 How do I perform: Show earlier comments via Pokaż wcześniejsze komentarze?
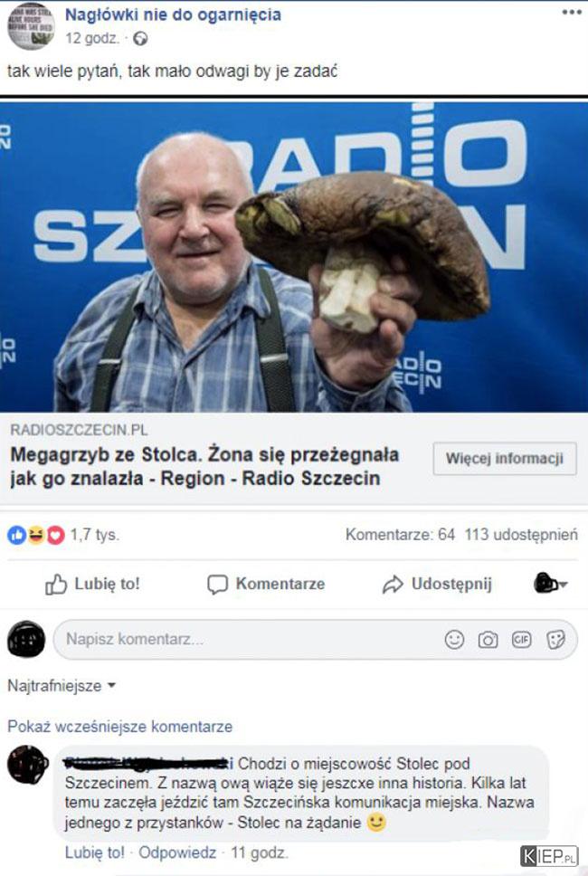(120, 727)
